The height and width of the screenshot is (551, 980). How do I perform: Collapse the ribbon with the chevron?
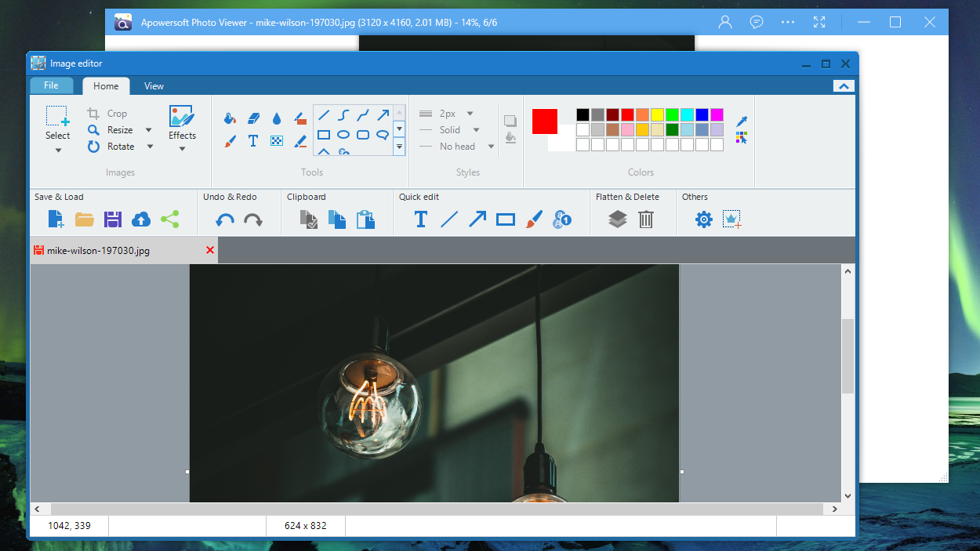[x=844, y=86]
